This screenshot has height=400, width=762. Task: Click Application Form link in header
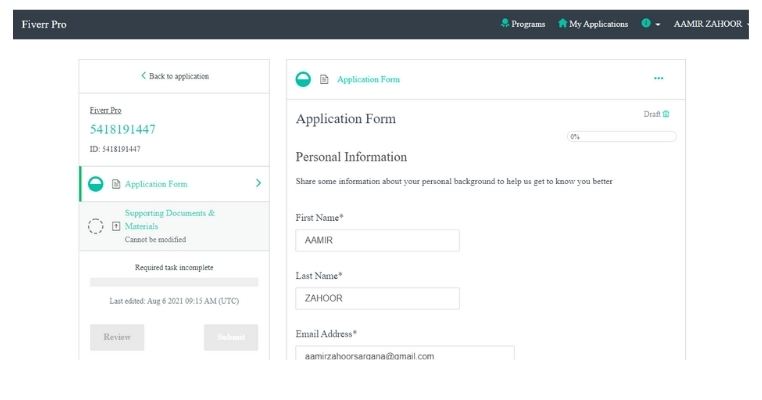point(368,79)
